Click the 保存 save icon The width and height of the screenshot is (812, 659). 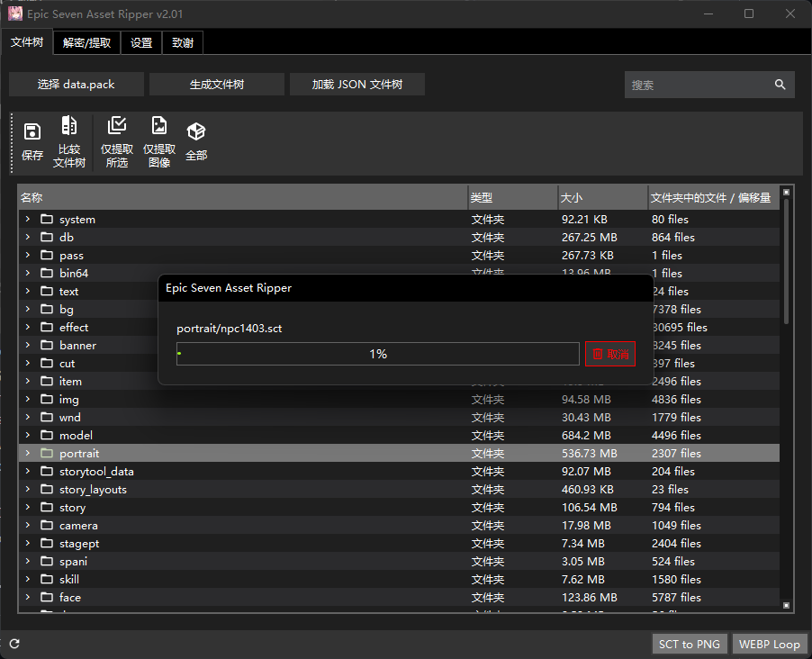tap(32, 131)
